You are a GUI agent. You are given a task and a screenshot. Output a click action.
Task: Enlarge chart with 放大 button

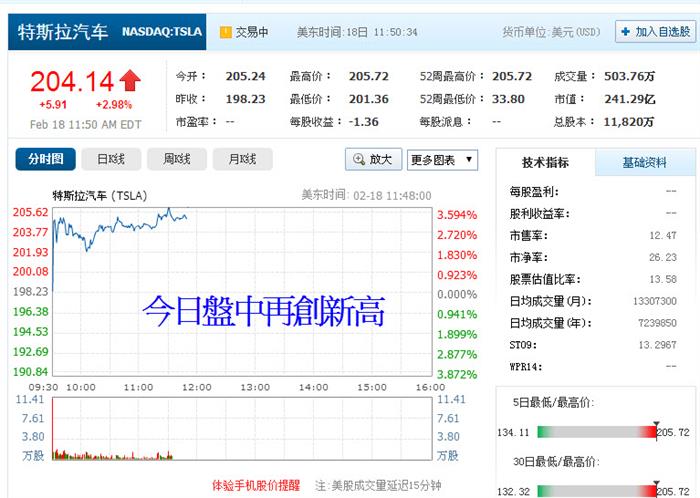pos(373,159)
